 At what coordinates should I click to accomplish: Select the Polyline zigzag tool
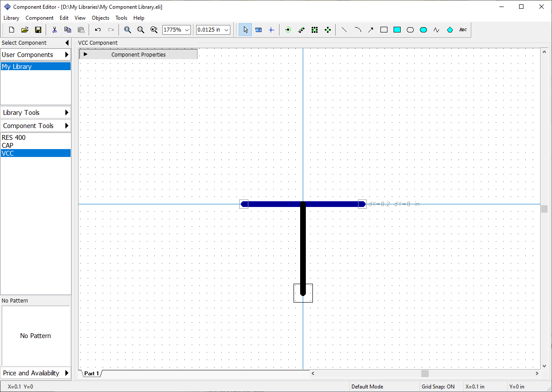[437, 30]
